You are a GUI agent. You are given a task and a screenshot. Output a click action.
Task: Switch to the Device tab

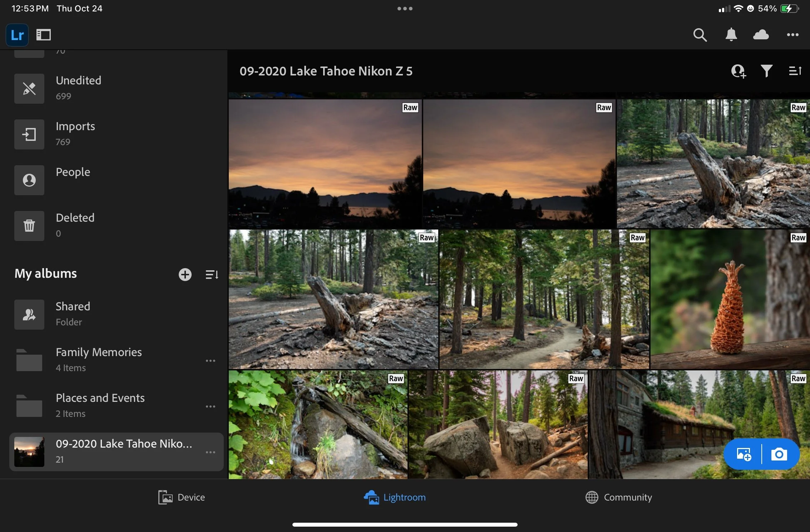182,497
